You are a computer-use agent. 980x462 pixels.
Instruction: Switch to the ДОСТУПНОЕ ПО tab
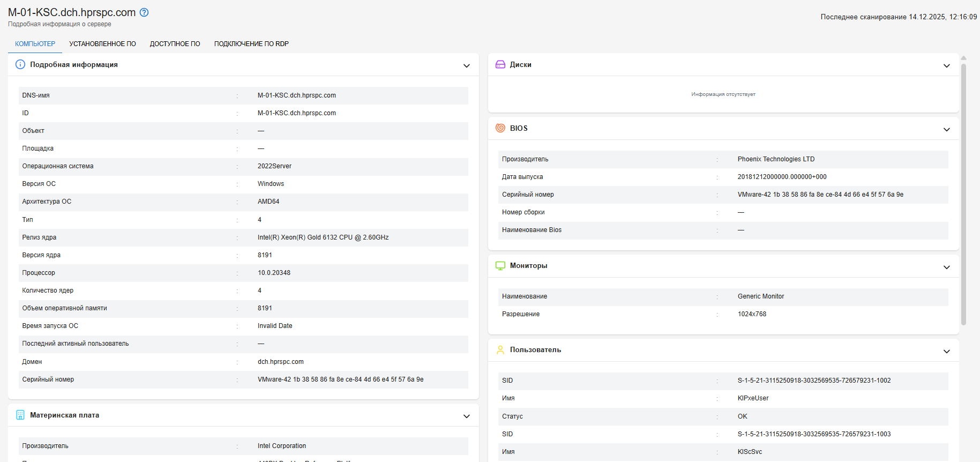click(175, 44)
